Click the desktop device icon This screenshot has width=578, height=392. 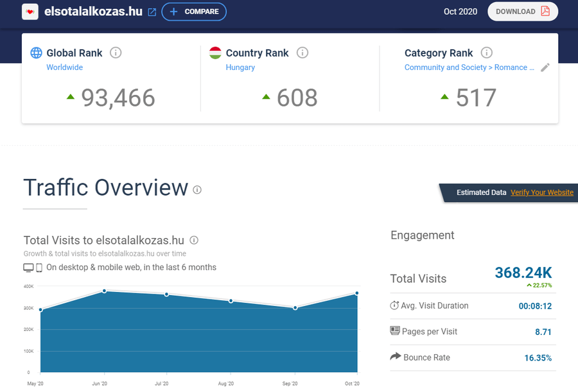tap(28, 268)
